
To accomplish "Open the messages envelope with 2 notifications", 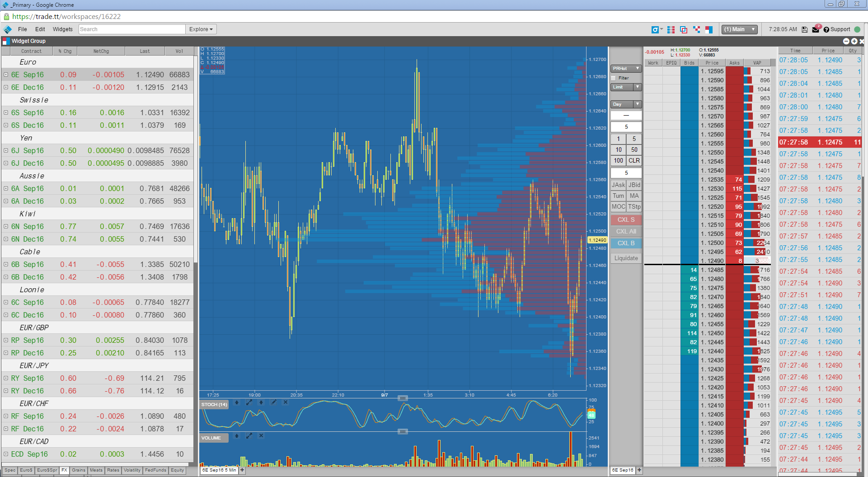I will (x=816, y=29).
